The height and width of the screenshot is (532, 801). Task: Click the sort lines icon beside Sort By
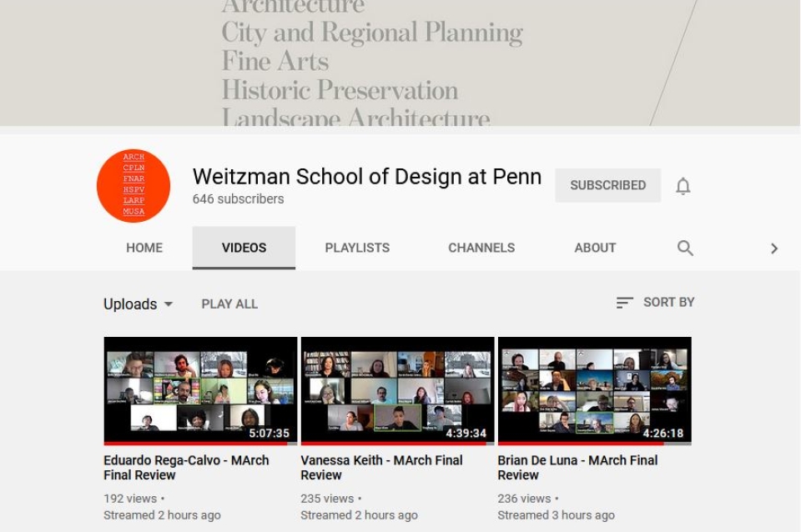click(x=624, y=303)
